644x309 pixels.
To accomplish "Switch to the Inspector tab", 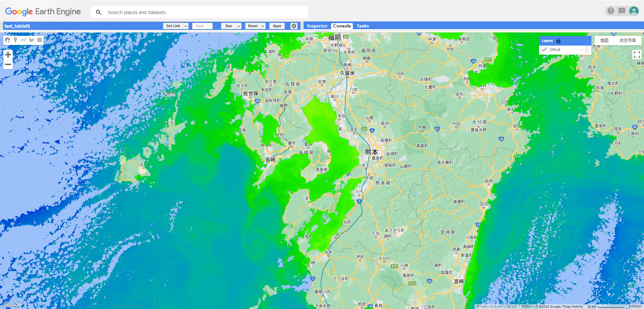I will [317, 26].
